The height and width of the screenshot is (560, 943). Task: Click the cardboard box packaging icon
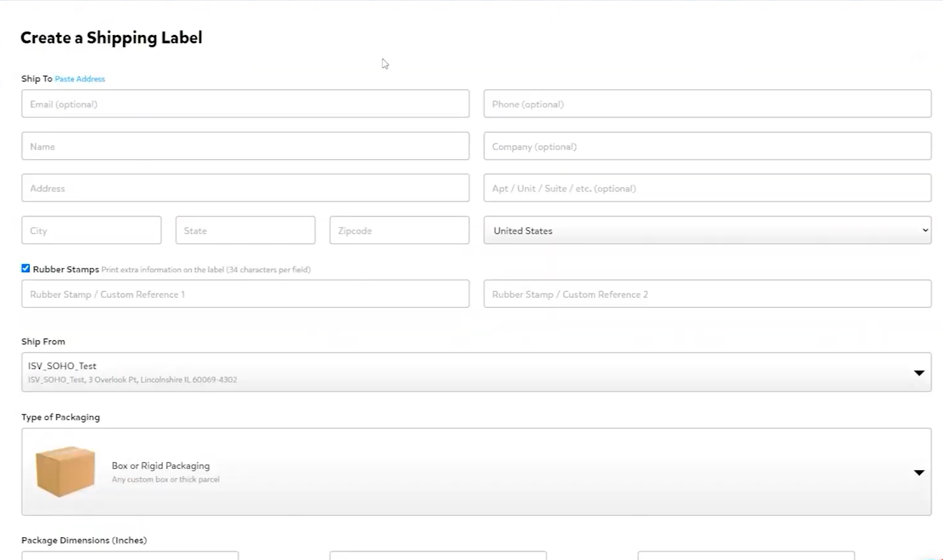point(66,471)
